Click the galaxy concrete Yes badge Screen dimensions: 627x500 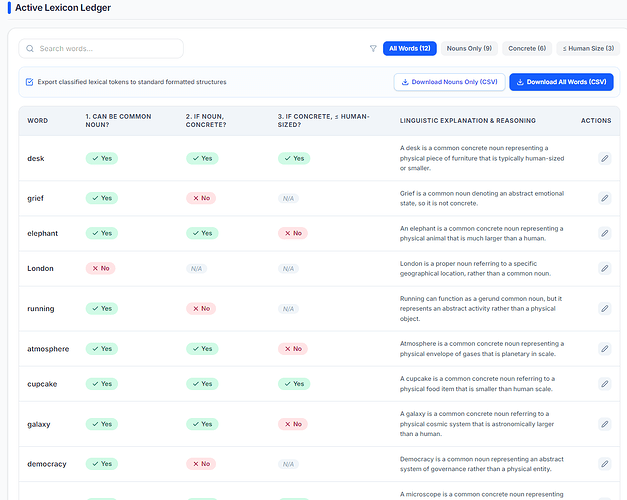(x=202, y=424)
